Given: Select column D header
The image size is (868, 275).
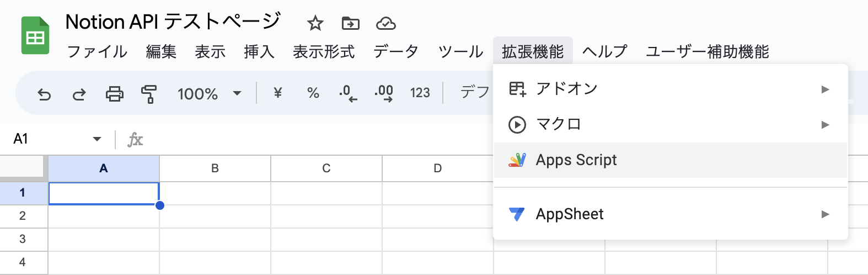Looking at the screenshot, I should [438, 168].
